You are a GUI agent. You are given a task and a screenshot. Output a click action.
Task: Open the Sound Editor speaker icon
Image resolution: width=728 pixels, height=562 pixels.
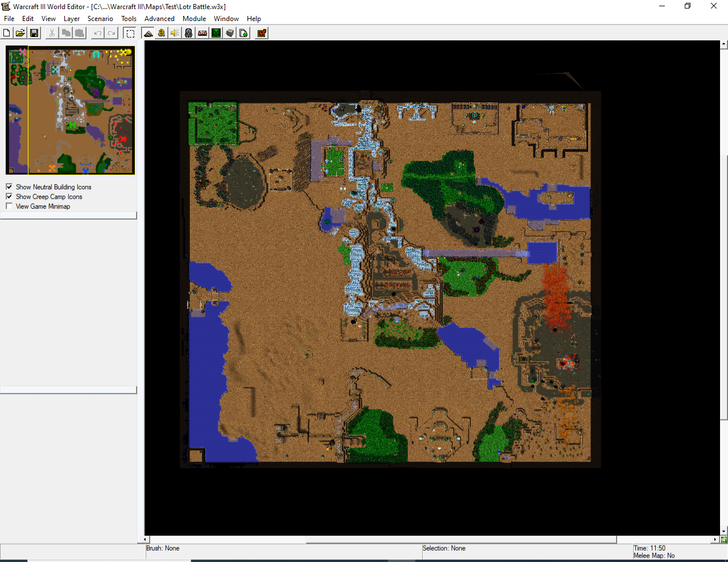pyautogui.click(x=175, y=33)
